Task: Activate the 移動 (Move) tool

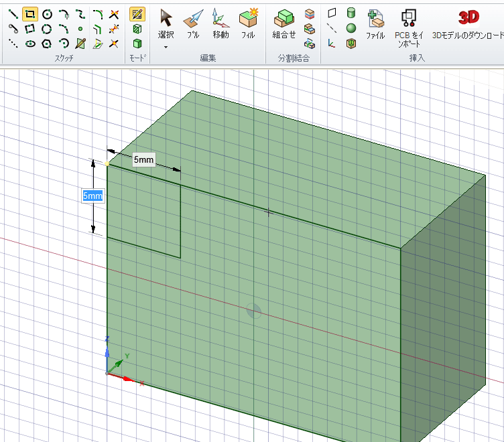Action: click(x=220, y=24)
